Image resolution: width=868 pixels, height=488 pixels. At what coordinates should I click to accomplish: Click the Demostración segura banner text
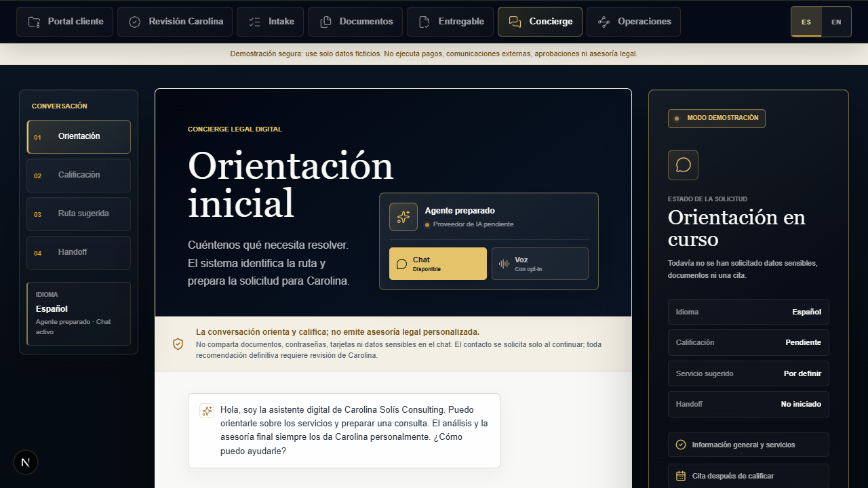434,54
